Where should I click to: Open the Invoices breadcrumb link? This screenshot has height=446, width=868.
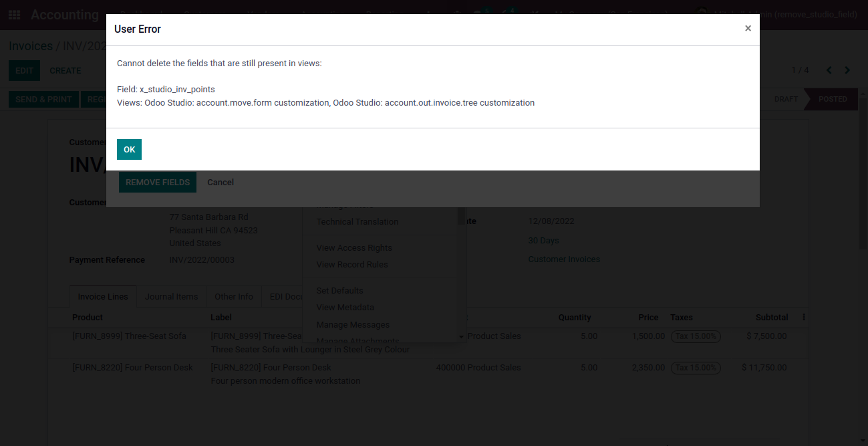[x=31, y=46]
